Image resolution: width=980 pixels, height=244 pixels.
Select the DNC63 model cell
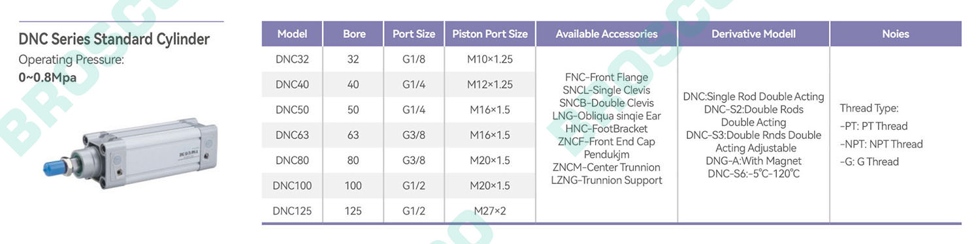pos(292,135)
